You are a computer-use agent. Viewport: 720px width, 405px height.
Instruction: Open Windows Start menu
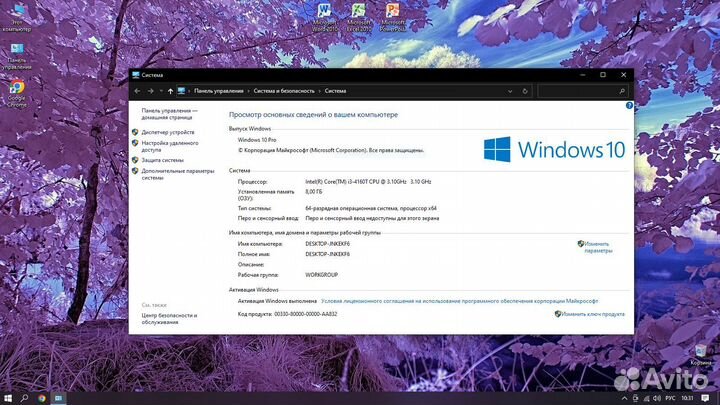(x=8, y=398)
